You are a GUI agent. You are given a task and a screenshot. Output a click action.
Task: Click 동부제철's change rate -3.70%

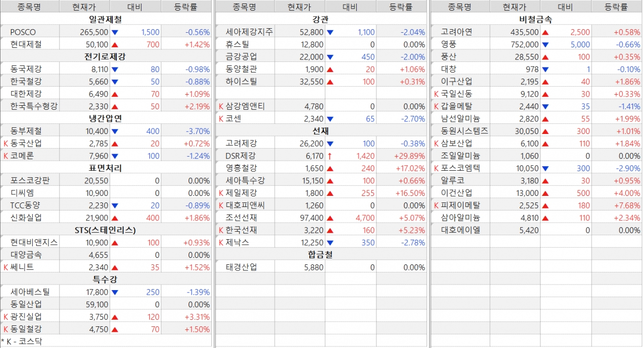(x=198, y=131)
